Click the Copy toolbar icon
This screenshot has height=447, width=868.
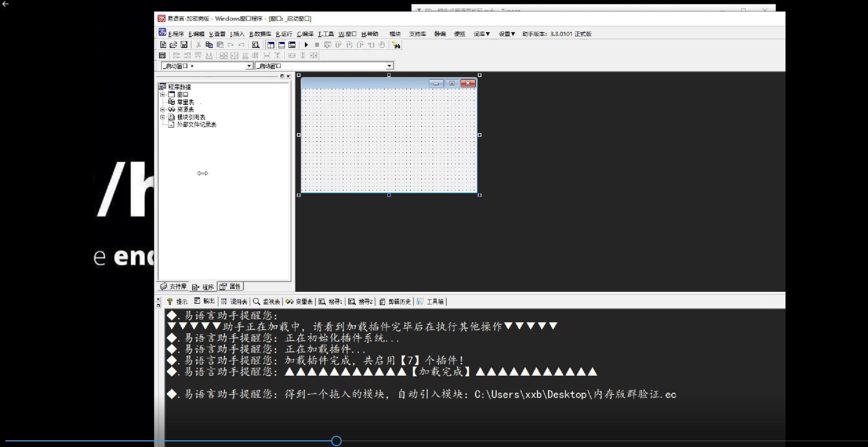[x=209, y=45]
